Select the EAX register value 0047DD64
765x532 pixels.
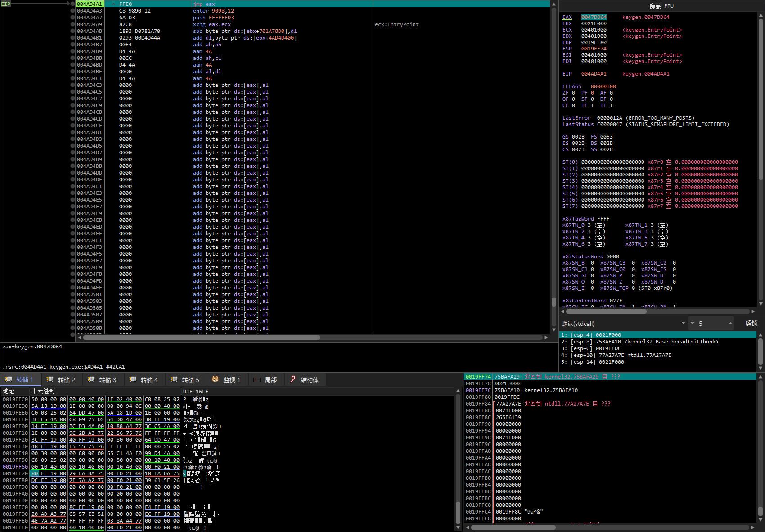tap(594, 17)
